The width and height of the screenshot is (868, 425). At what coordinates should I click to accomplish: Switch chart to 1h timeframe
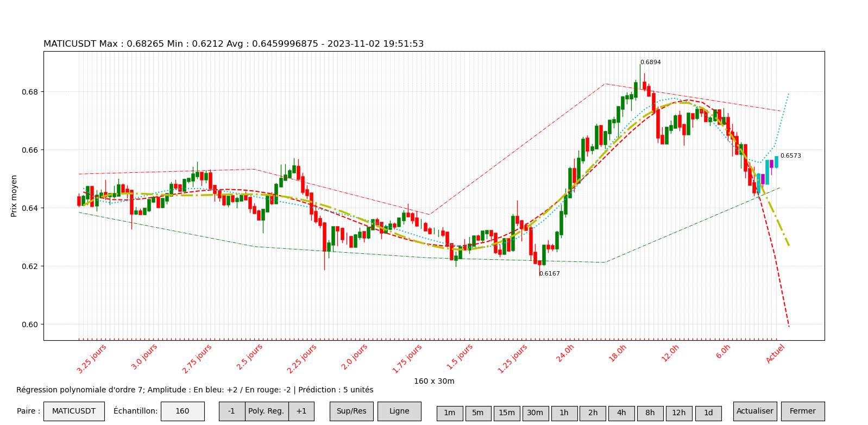564,413
